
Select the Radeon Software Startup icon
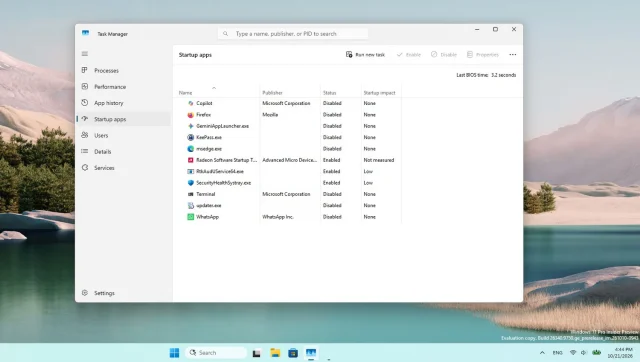pyautogui.click(x=191, y=160)
